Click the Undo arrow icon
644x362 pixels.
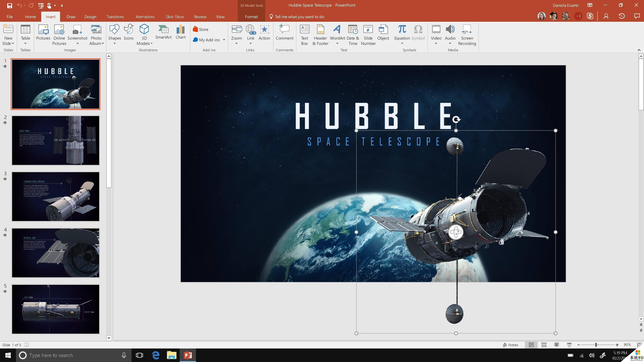tap(19, 5)
